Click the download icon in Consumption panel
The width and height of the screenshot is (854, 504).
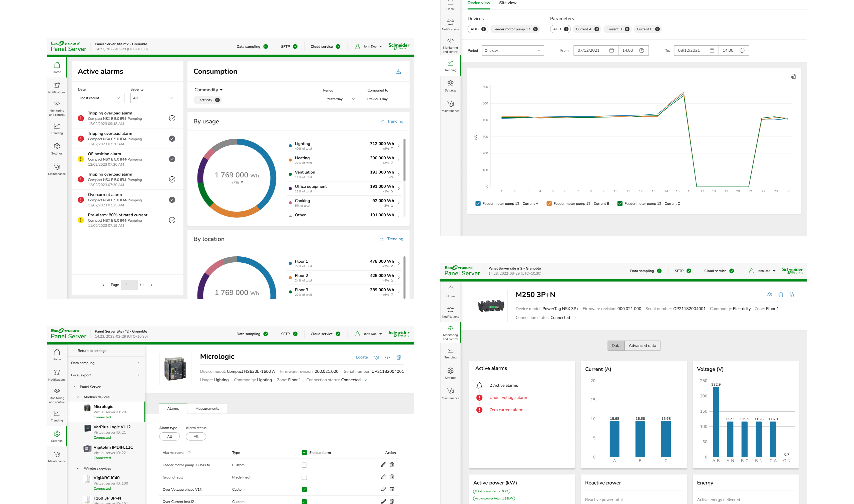pos(398,72)
